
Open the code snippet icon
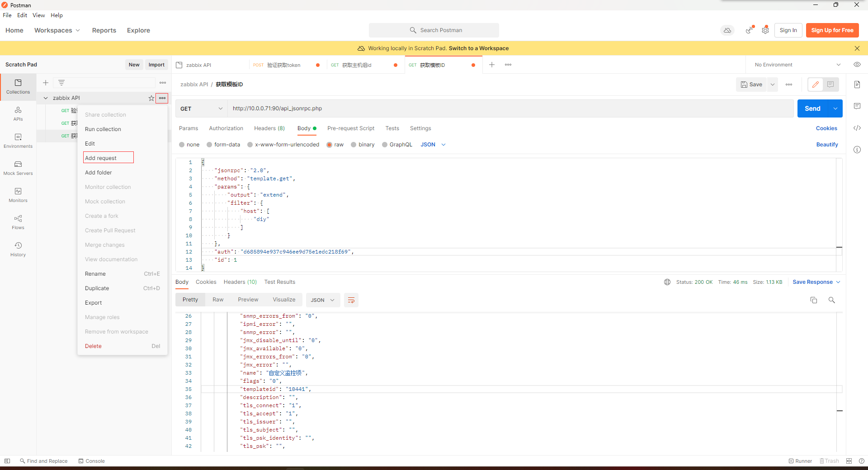pyautogui.click(x=857, y=128)
